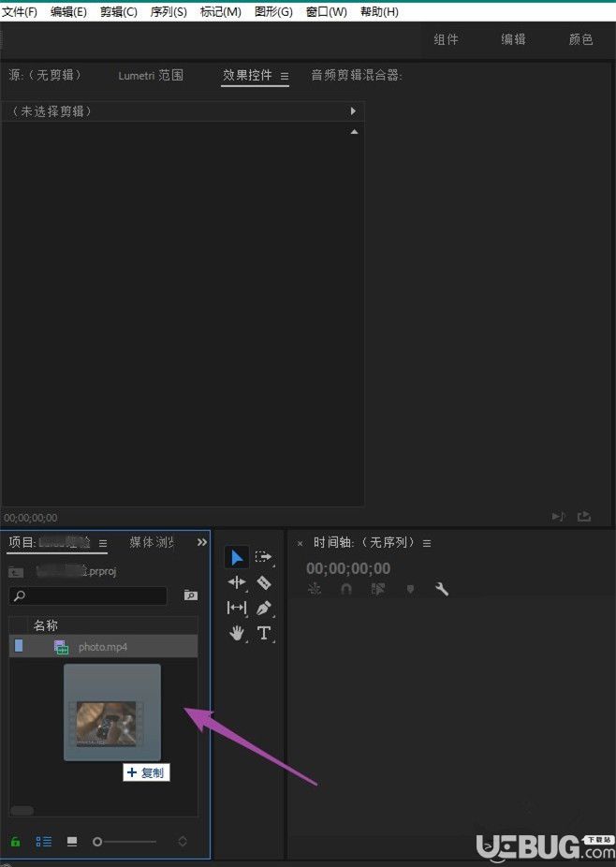
Task: Expand arrow next to (未选择剪辑)
Action: click(x=353, y=111)
